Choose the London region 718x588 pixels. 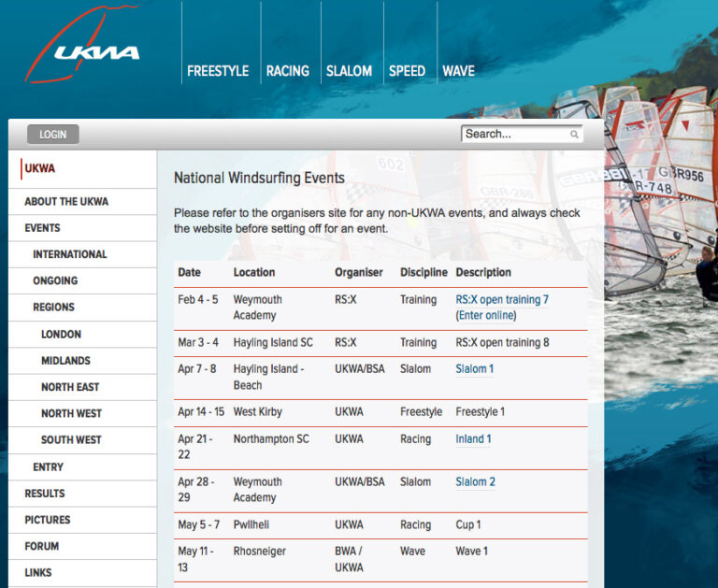61,335
